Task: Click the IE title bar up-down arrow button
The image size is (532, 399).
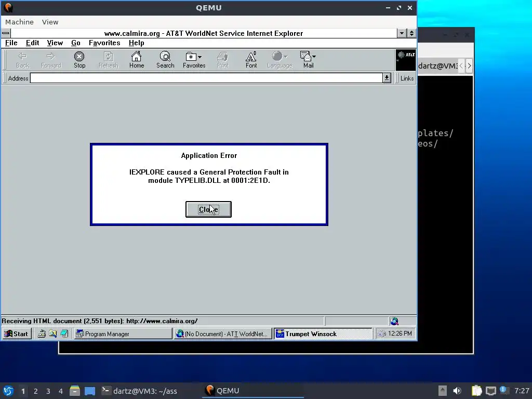Action: point(411,33)
